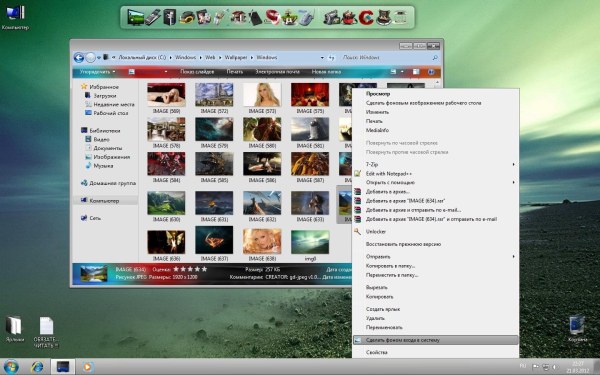Expand the Упорядочить dropdown menu
The height and width of the screenshot is (375, 600).
(97, 72)
